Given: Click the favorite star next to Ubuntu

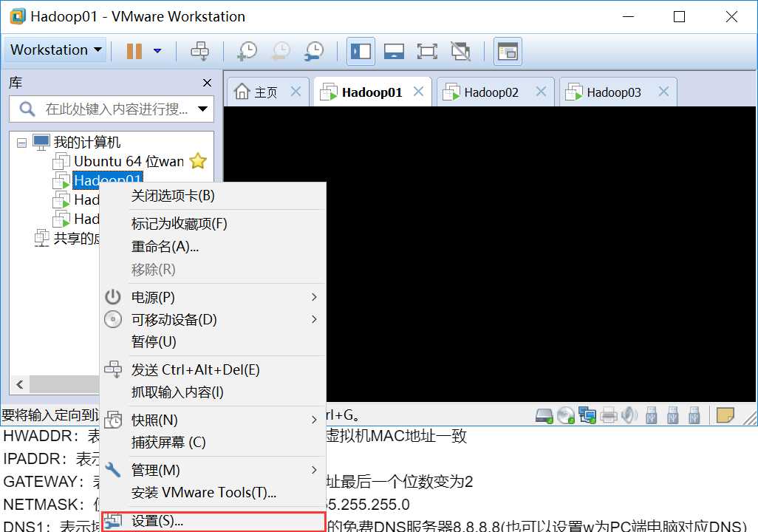Looking at the screenshot, I should click(198, 161).
